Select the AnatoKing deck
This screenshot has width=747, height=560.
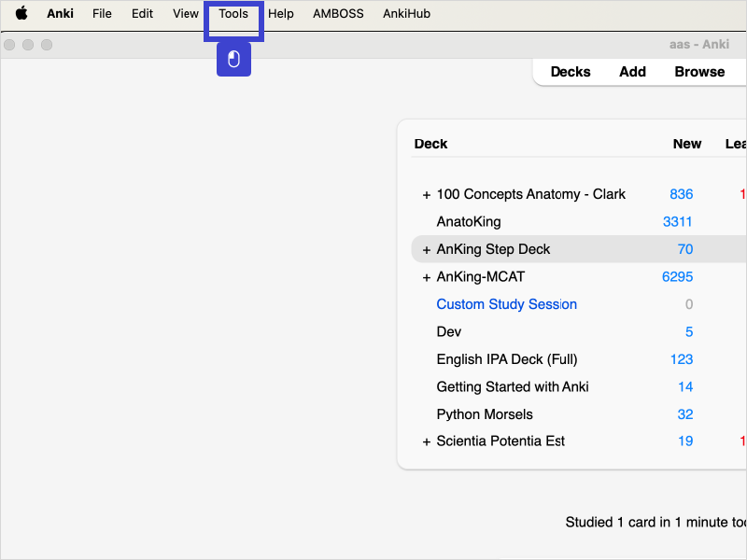pyautogui.click(x=469, y=222)
